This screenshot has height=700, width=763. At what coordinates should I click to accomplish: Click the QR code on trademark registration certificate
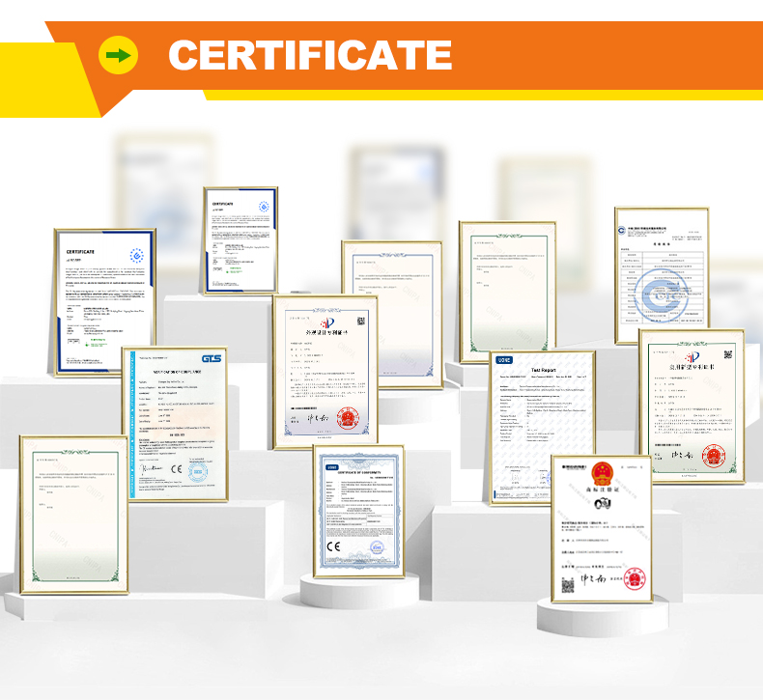pyautogui.click(x=568, y=585)
